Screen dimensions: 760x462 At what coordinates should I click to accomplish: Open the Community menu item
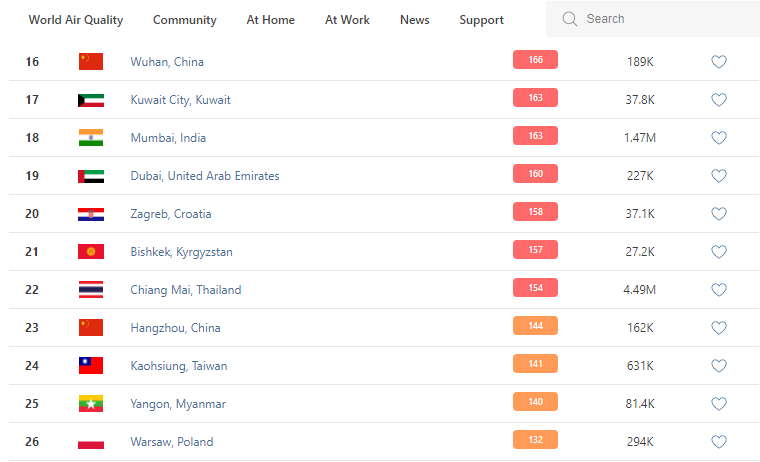click(x=185, y=20)
